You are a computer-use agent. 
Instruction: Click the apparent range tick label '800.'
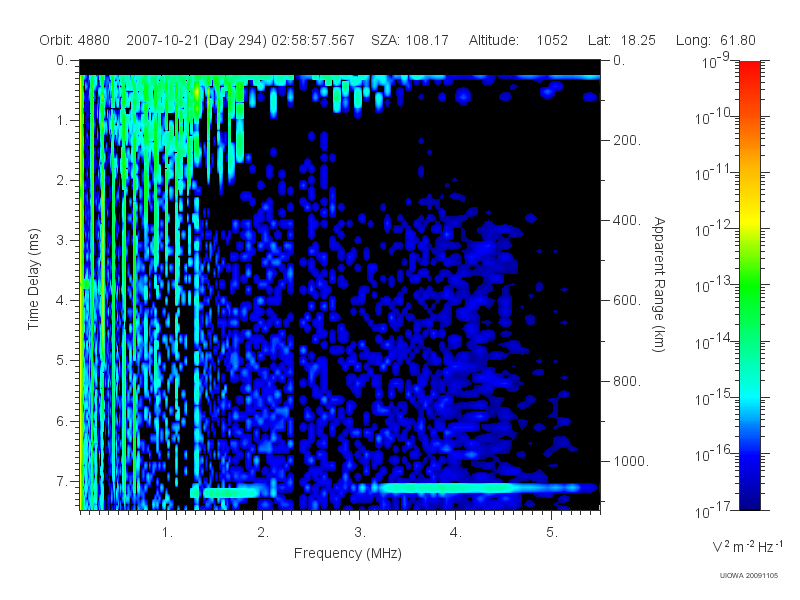point(627,381)
